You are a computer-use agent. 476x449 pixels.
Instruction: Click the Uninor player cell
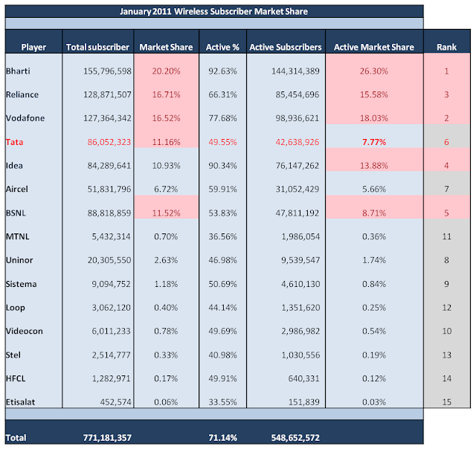(x=19, y=260)
